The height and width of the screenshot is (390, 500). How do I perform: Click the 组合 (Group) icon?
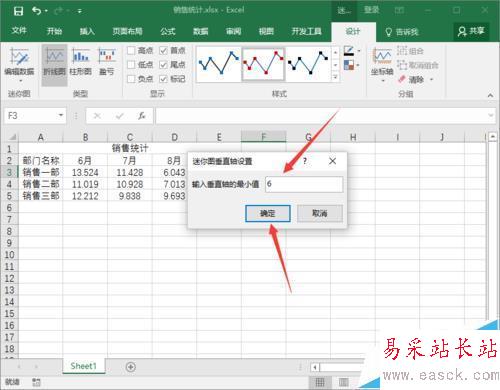point(402,51)
